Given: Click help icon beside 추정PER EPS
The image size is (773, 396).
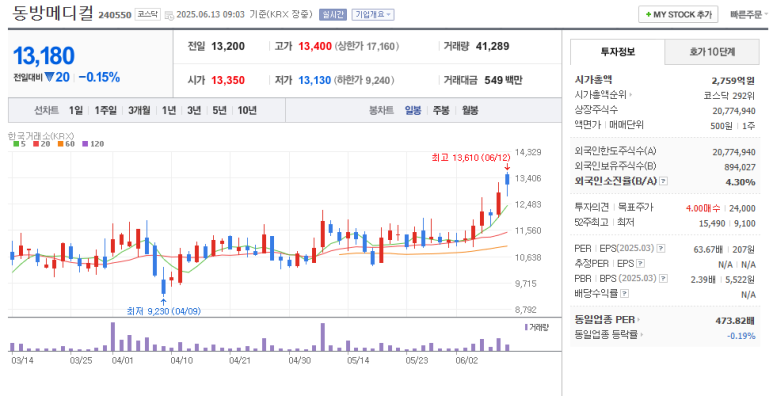Looking at the screenshot, I should coord(640,264).
